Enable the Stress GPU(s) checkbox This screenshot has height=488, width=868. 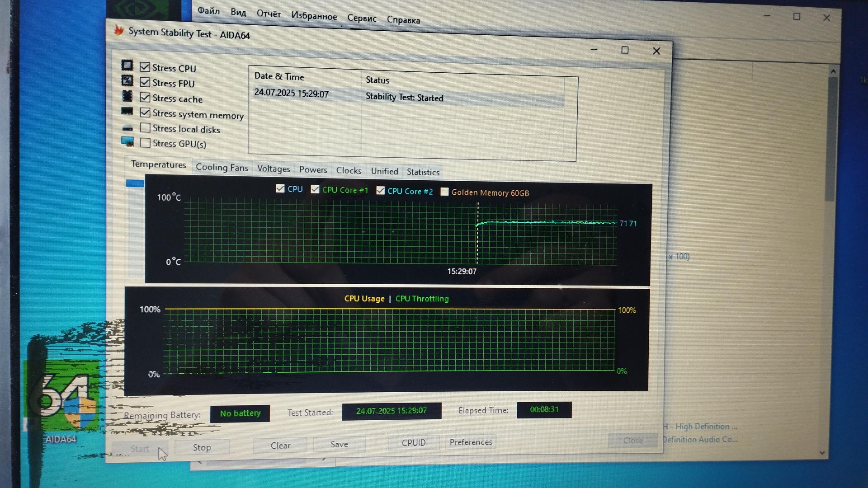coord(145,143)
